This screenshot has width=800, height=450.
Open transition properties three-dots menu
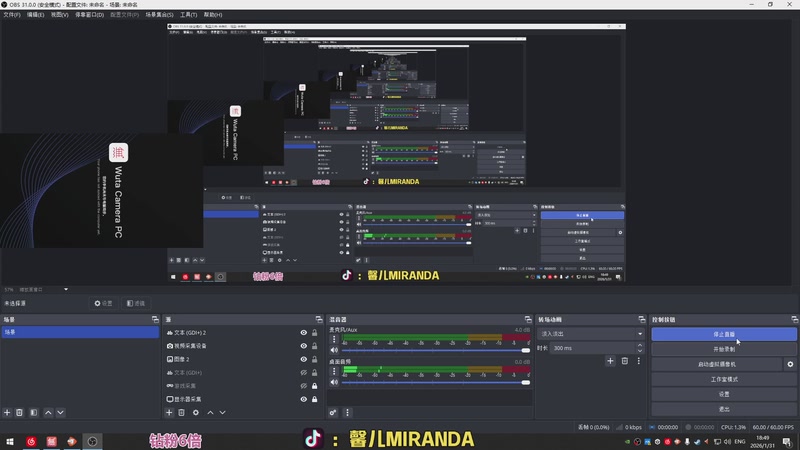tap(638, 361)
